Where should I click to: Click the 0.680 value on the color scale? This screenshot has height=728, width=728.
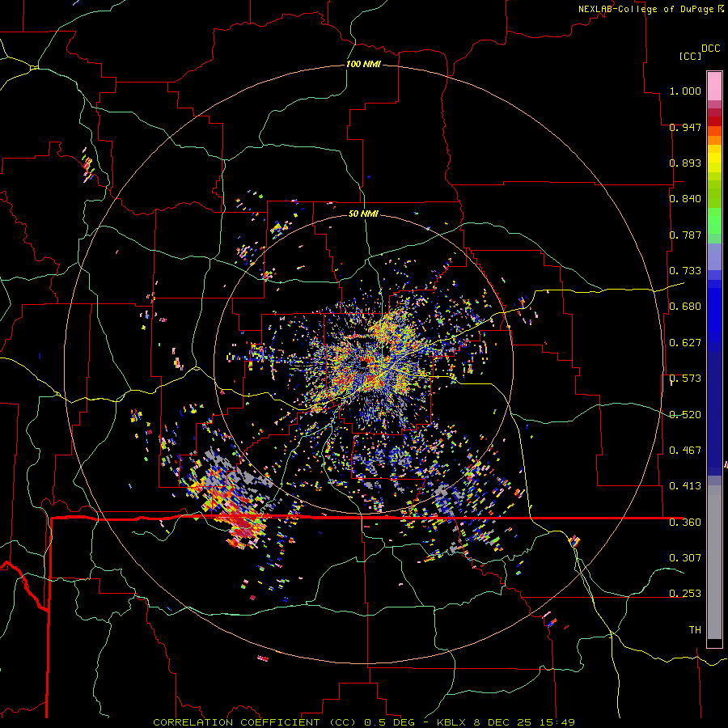coord(685,307)
